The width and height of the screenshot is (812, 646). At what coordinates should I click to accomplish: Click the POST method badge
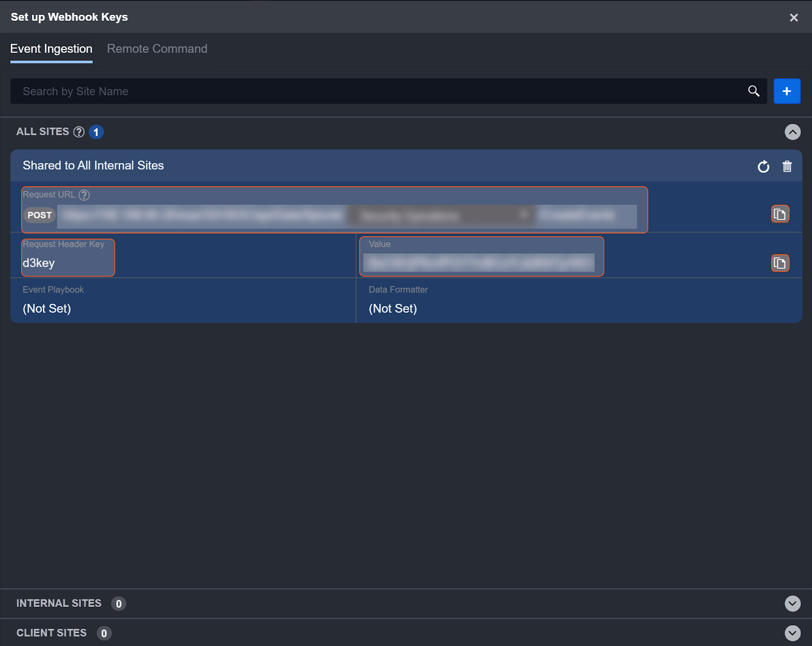40,215
